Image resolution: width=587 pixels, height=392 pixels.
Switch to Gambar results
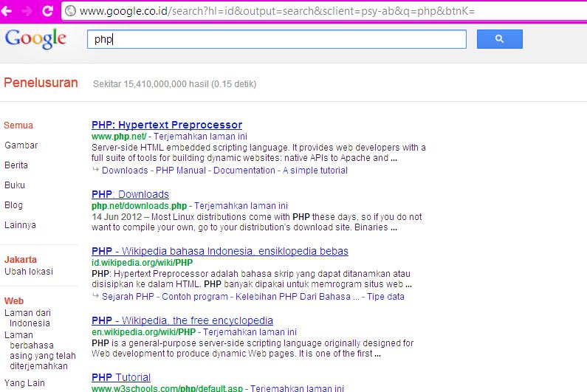[x=21, y=145]
